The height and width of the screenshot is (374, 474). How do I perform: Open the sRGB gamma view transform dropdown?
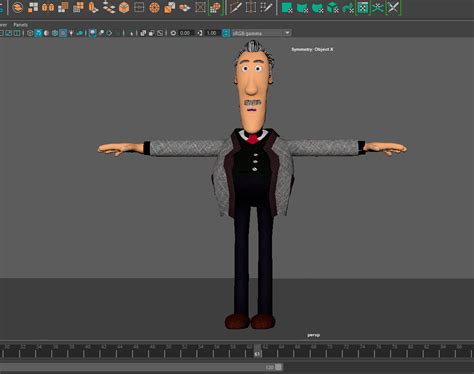click(262, 33)
